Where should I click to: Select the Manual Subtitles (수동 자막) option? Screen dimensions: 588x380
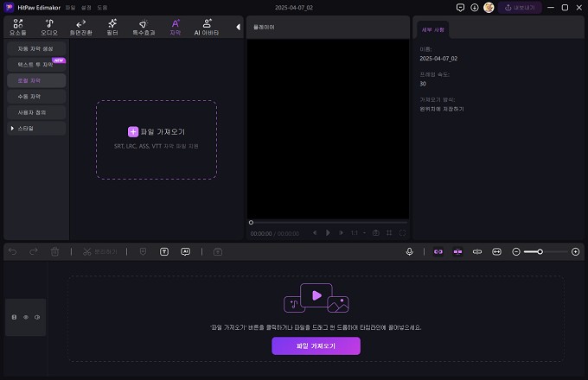click(36, 97)
